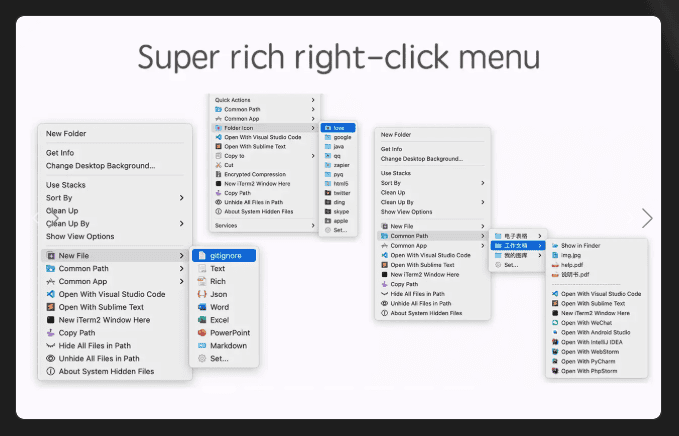
Task: Select the highlighted gitignore file icon
Action: (x=202, y=255)
